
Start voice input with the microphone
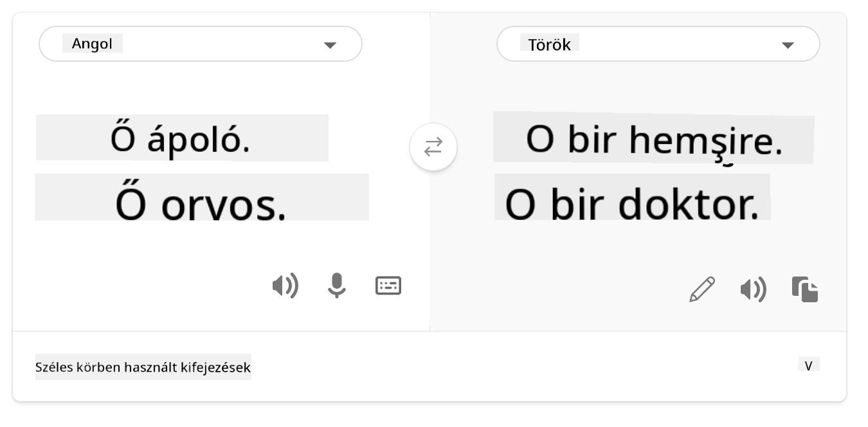pyautogui.click(x=336, y=286)
